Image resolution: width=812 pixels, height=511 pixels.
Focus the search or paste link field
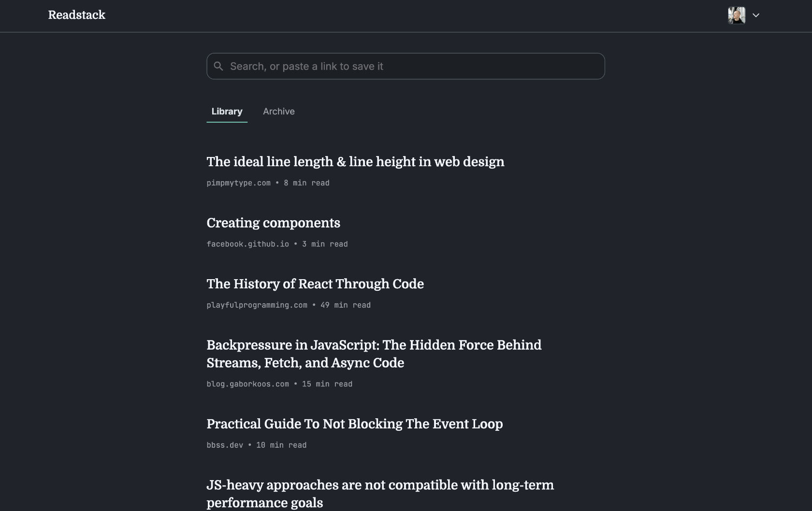[406, 66]
